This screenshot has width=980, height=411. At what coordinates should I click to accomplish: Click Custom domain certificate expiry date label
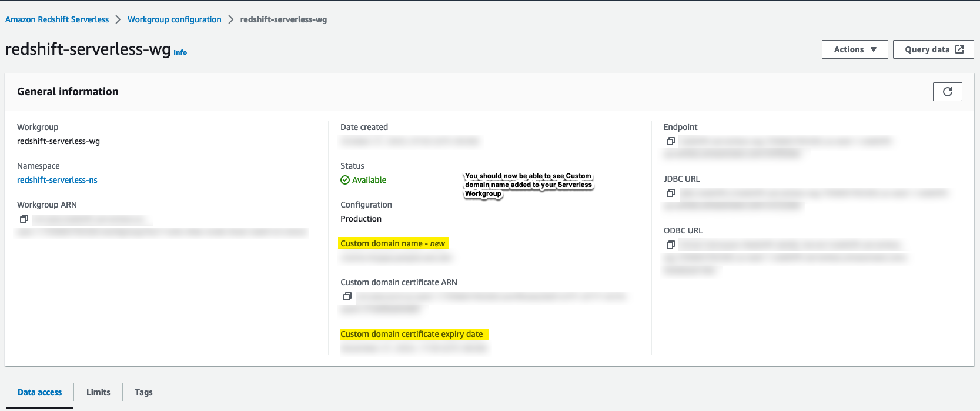[412, 334]
